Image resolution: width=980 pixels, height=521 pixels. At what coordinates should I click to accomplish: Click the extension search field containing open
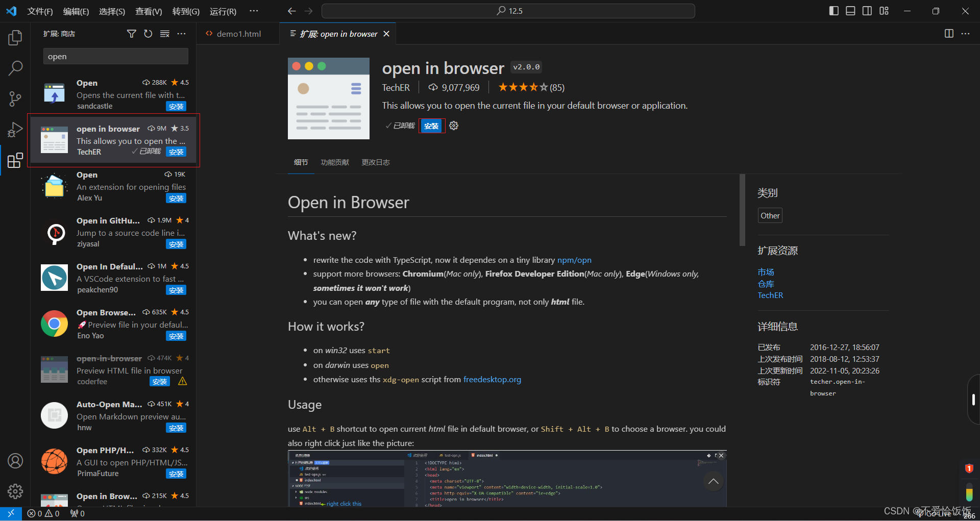pyautogui.click(x=116, y=57)
